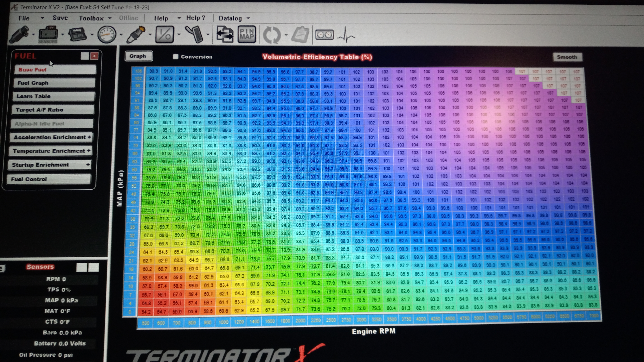644x362 pixels.
Task: Toggle the Conversion checkbox
Action: (x=176, y=57)
